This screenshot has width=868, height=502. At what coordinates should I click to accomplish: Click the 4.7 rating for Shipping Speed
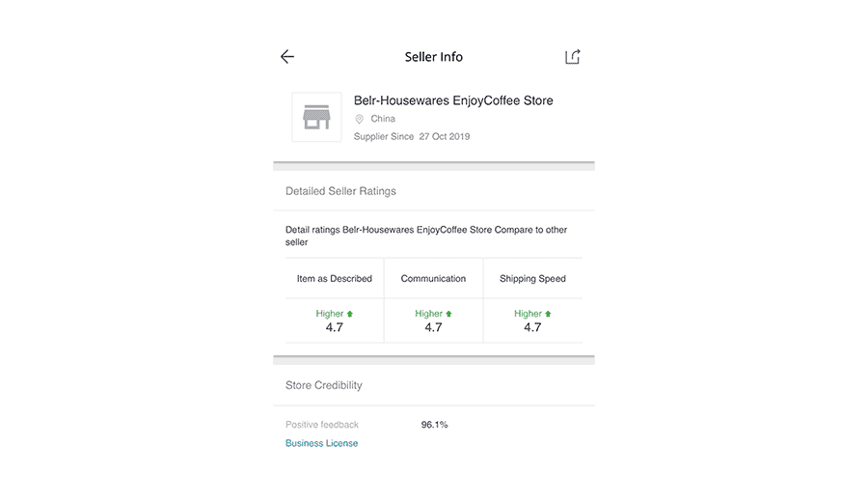tap(532, 327)
